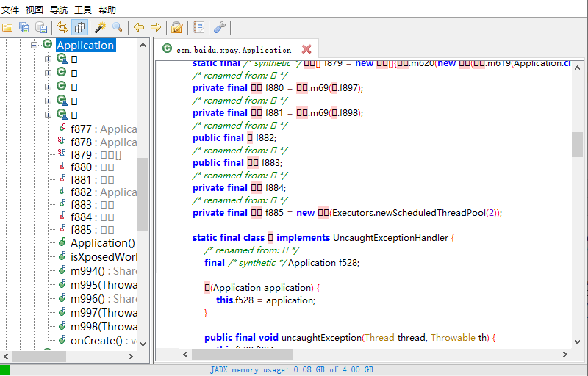Open the 视图 menu
The width and height of the screenshot is (588, 376).
35,10
